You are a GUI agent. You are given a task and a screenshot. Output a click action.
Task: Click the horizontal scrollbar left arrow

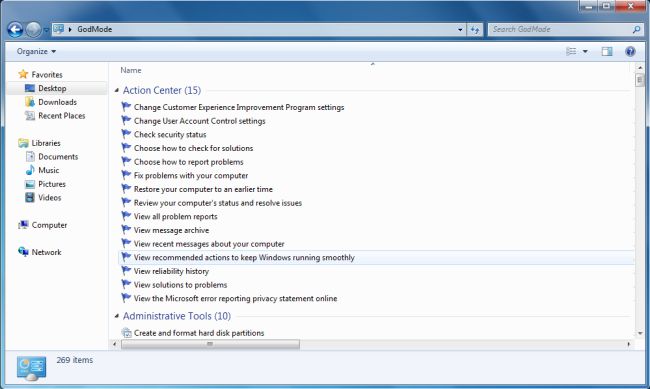(x=115, y=344)
